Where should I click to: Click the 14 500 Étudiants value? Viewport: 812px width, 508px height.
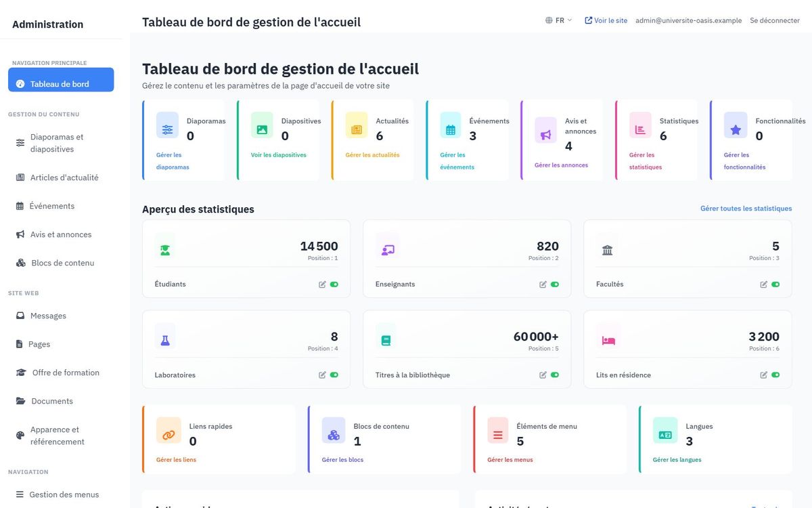click(319, 246)
